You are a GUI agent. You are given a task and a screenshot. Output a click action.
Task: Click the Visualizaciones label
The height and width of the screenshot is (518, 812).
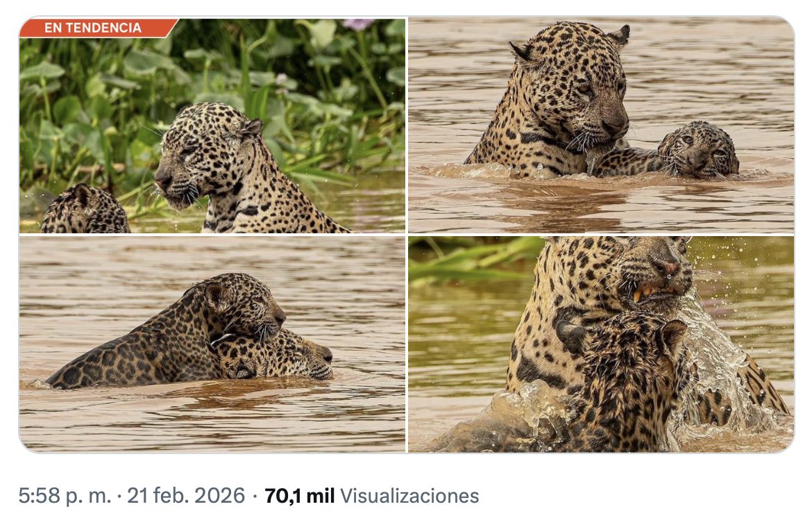409,496
